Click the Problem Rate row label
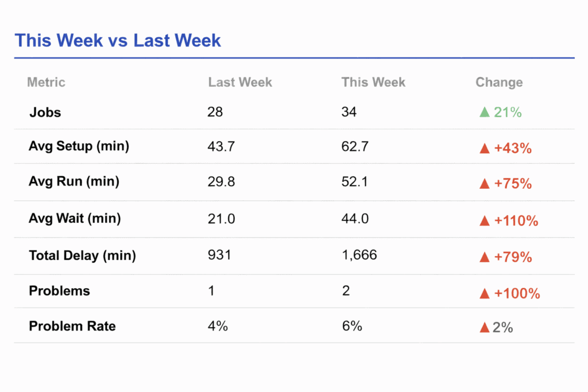This screenshot has height=392, width=588. (72, 326)
